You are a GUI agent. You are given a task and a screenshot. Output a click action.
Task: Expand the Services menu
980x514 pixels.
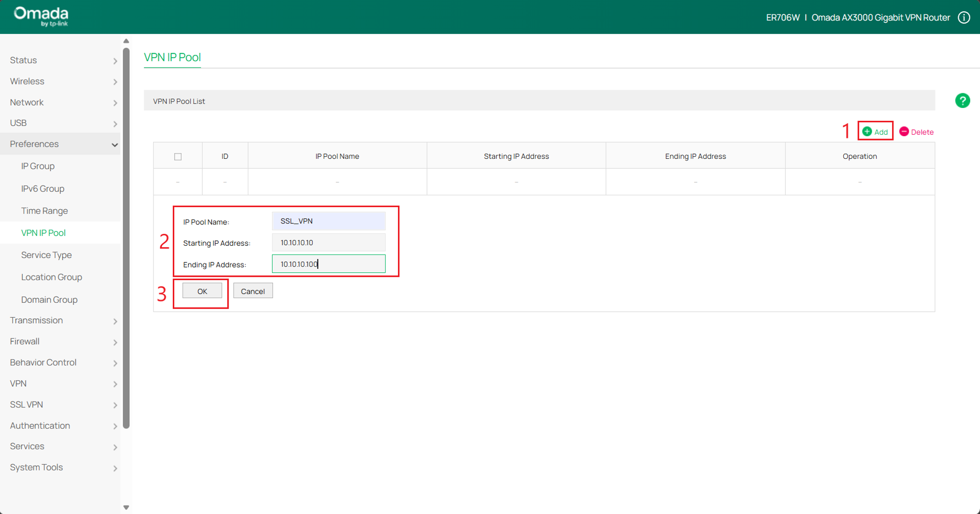point(60,446)
